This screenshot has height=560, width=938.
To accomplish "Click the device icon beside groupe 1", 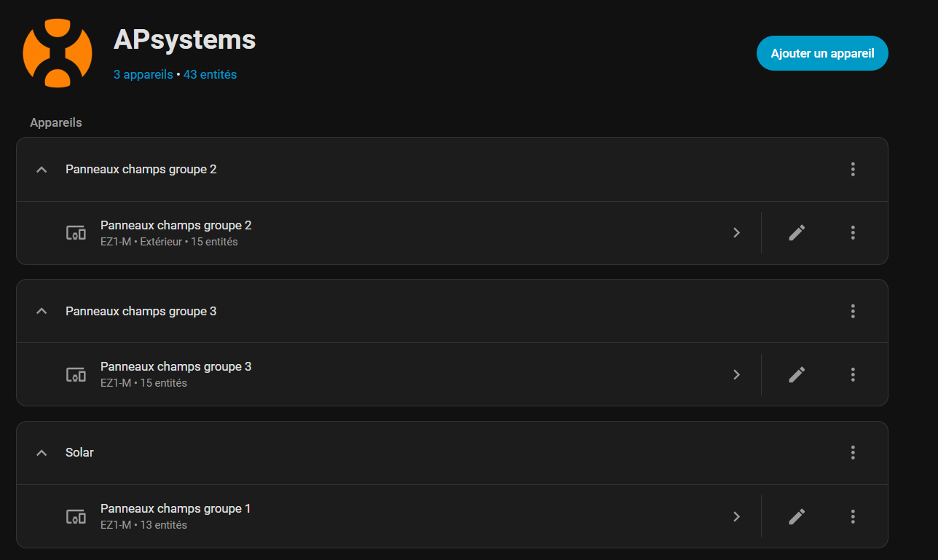I will tap(76, 516).
